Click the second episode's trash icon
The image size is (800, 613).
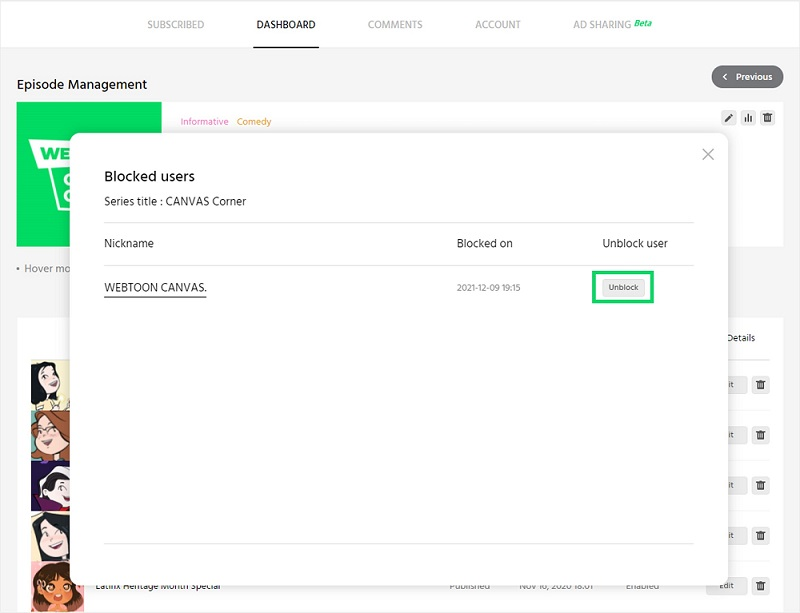point(760,435)
